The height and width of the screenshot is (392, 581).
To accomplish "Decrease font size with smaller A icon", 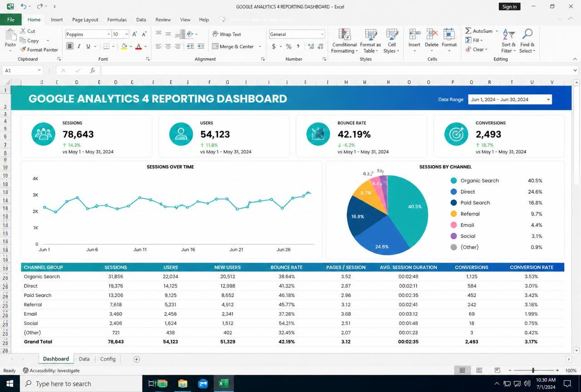I will click(144, 34).
